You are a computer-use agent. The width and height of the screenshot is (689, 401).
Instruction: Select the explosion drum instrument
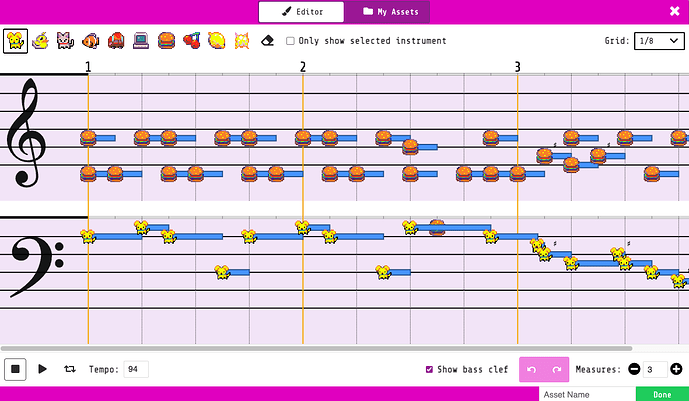click(x=242, y=41)
